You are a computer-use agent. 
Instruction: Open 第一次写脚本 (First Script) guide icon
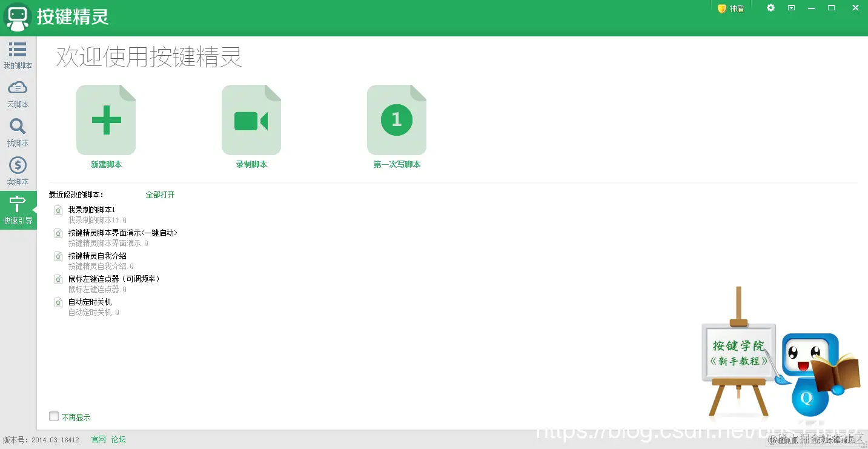(x=396, y=119)
